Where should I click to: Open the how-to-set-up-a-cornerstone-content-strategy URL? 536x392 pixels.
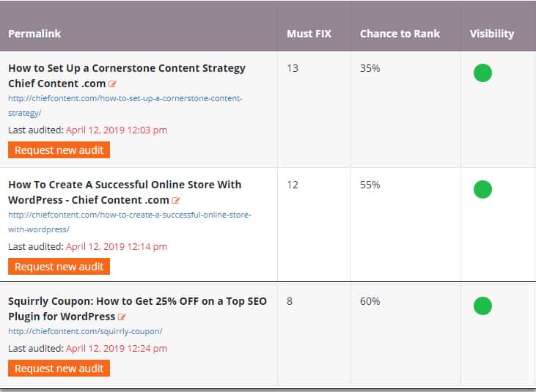[x=125, y=98]
